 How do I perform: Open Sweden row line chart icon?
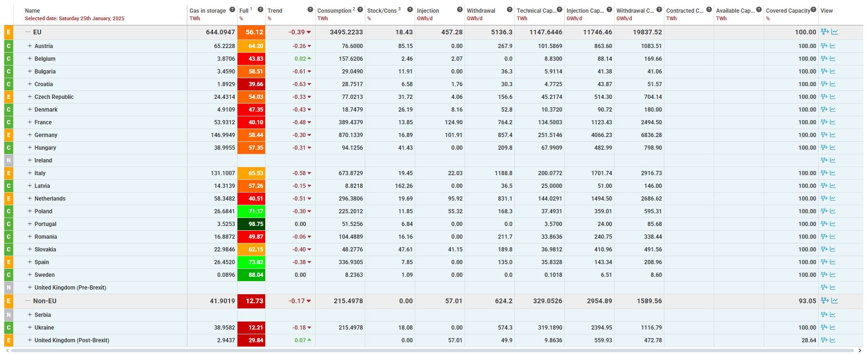tap(833, 275)
